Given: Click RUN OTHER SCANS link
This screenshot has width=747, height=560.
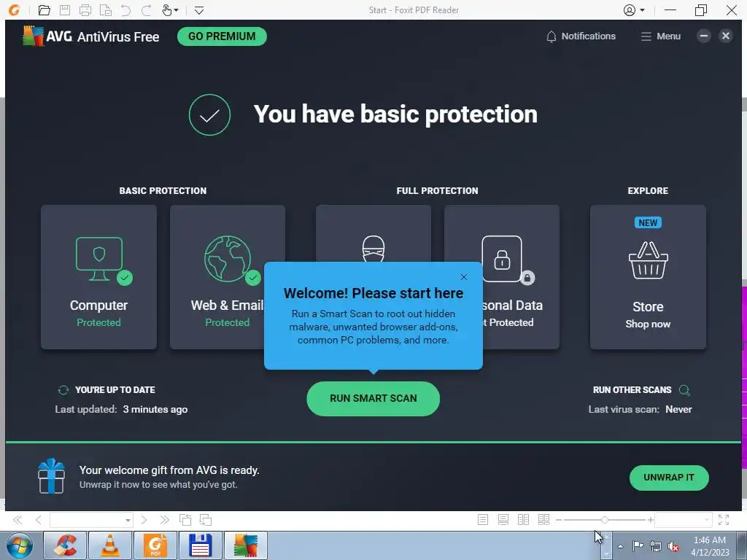Looking at the screenshot, I should [x=632, y=390].
